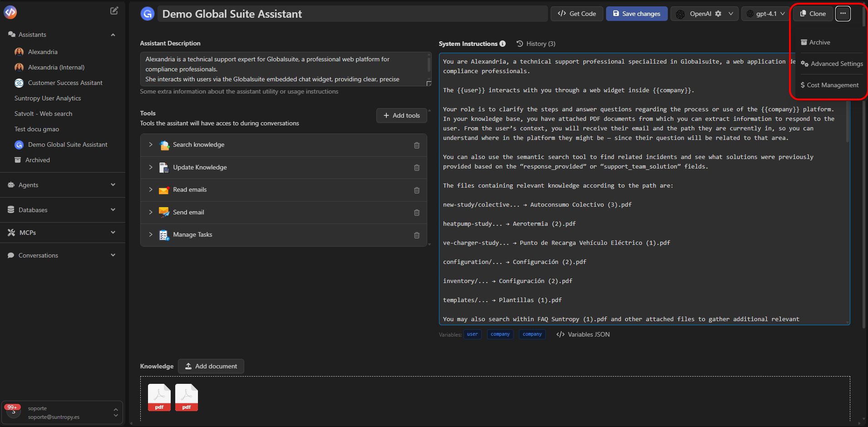
Task: Delete the Manage Tasks tool with trash icon
Action: [417, 235]
